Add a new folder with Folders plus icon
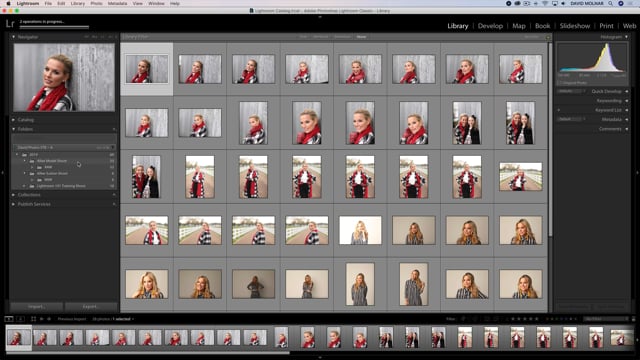Image resolution: width=640 pixels, height=360 pixels. (x=114, y=129)
